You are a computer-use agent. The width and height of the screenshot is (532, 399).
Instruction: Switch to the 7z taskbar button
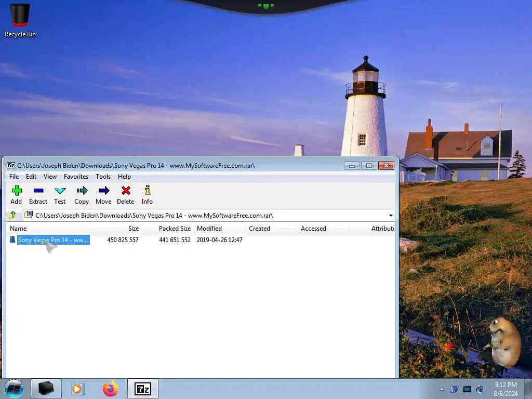[x=143, y=389]
